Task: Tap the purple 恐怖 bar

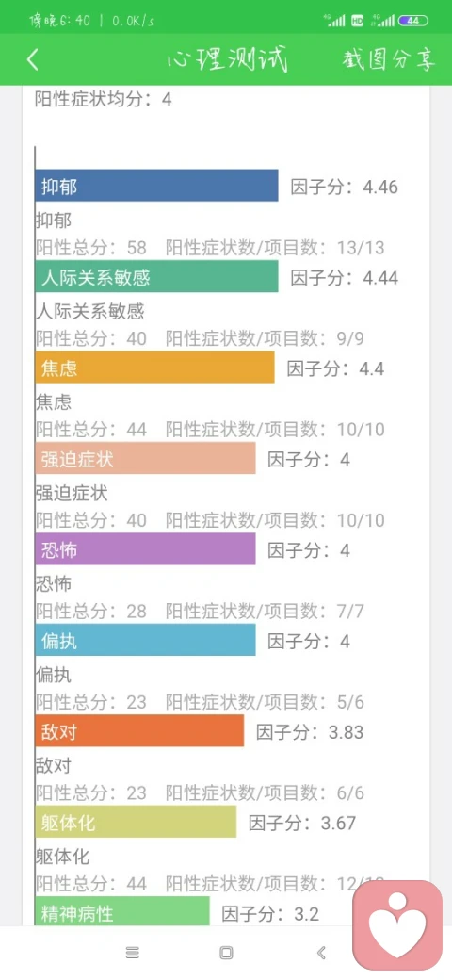Action: click(x=145, y=548)
